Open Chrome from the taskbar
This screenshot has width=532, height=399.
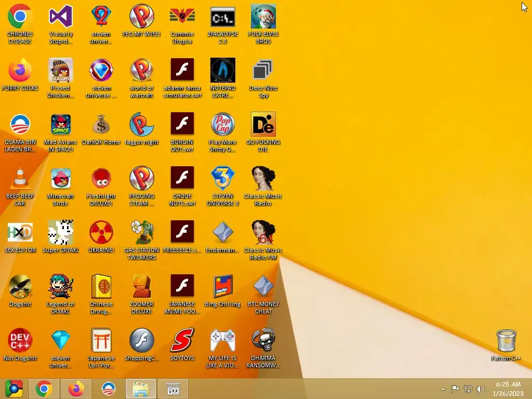pyautogui.click(x=44, y=389)
